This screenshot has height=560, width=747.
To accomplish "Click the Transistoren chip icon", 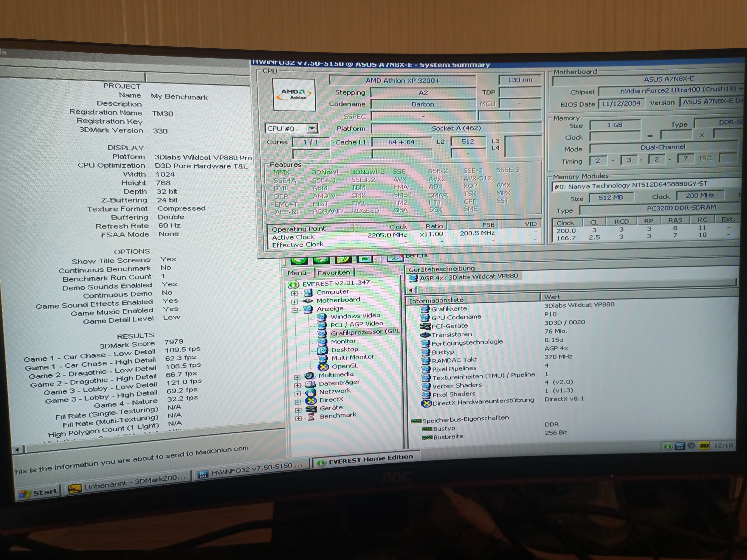I will (425, 335).
